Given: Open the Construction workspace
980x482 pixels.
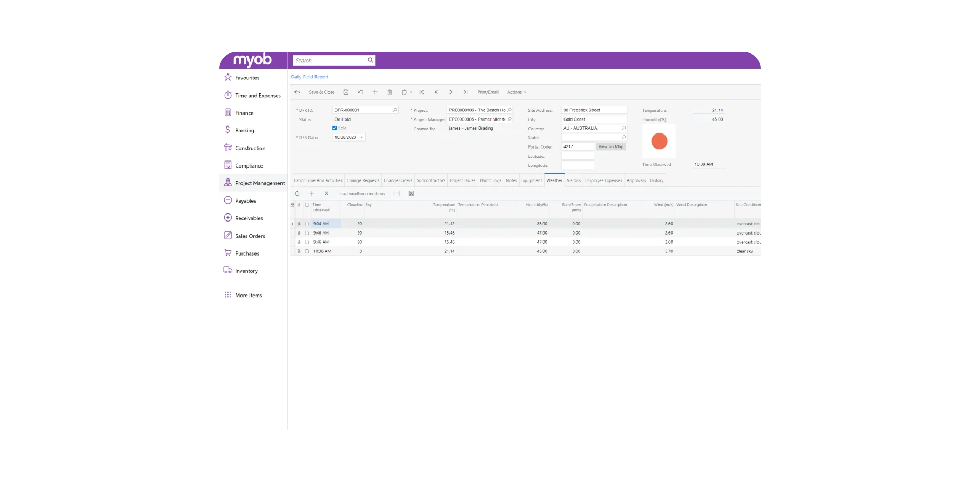Looking at the screenshot, I should click(x=245, y=148).
